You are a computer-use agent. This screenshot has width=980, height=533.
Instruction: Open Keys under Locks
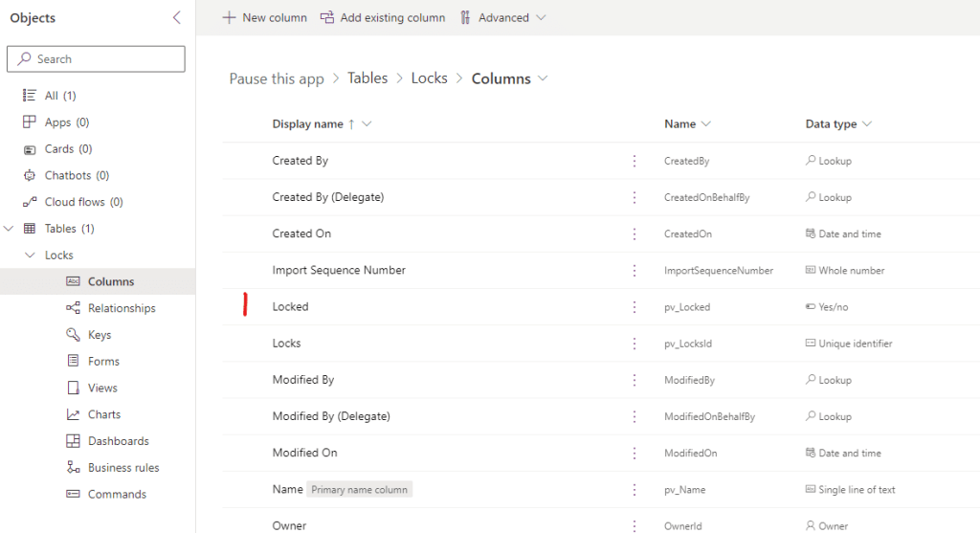pyautogui.click(x=89, y=335)
